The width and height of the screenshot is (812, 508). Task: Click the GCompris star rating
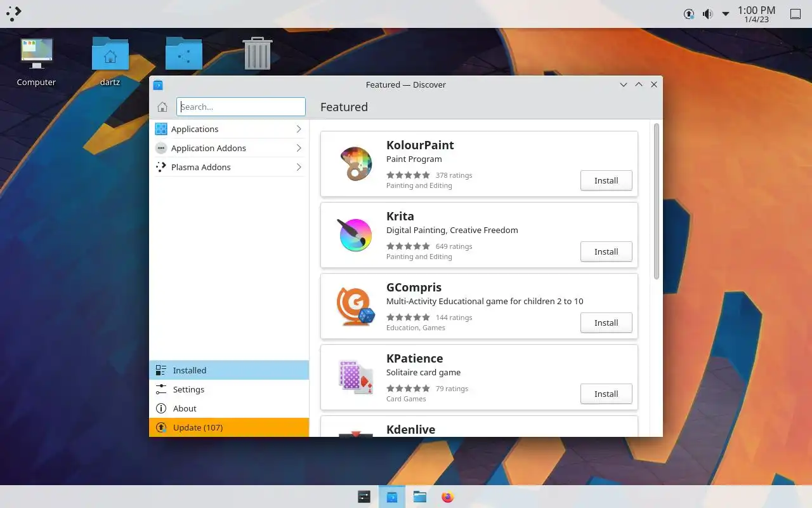click(x=408, y=317)
